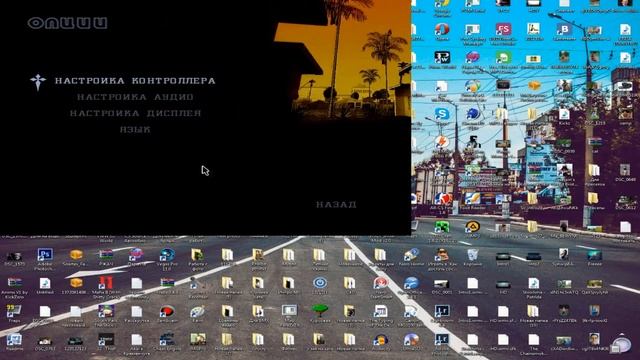Image resolution: width=640 pixels, height=360 pixels.
Task: Open НАСТРОЙКА КОНТРОЛЛЕРА in the game menu
Action: point(135,81)
